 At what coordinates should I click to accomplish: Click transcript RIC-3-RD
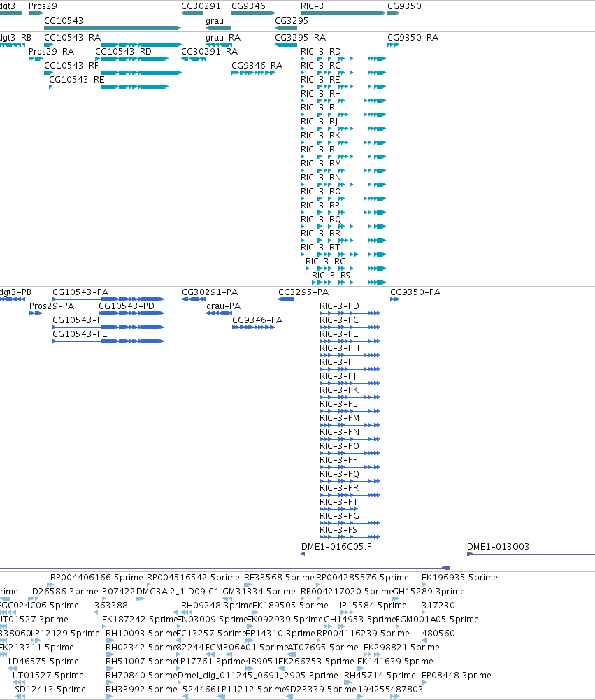click(321, 52)
